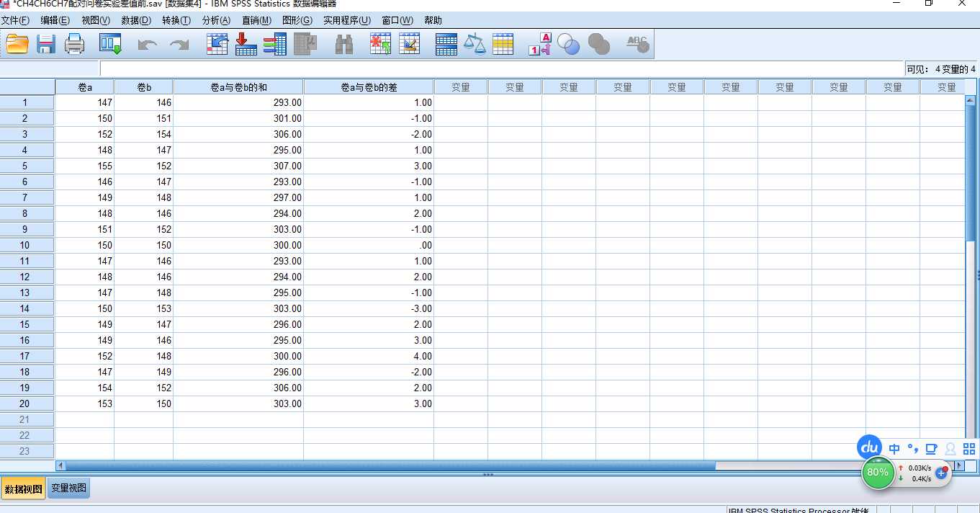This screenshot has height=513, width=980.
Task: Click the cell editor input bar
Action: (501, 69)
